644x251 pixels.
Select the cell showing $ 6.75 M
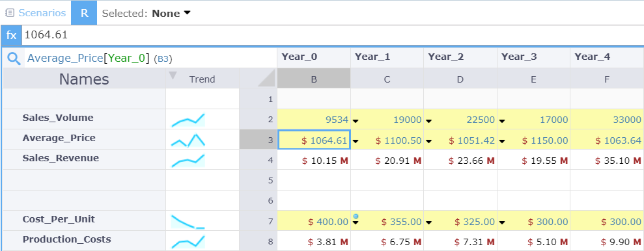(387, 241)
